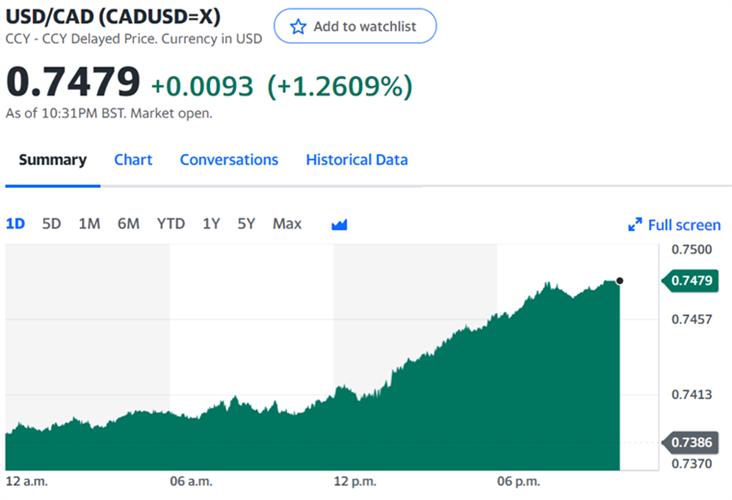Switch chart type with the area chart icon
The width and height of the screenshot is (732, 500).
339,224
